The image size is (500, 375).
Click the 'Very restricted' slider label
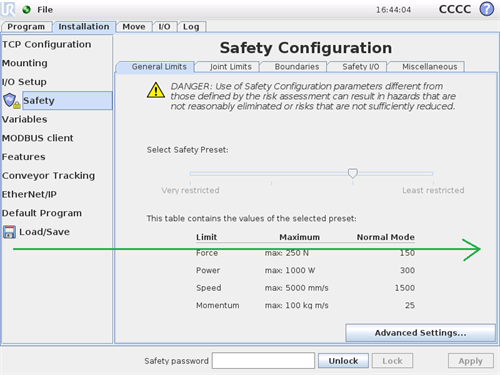tap(190, 190)
